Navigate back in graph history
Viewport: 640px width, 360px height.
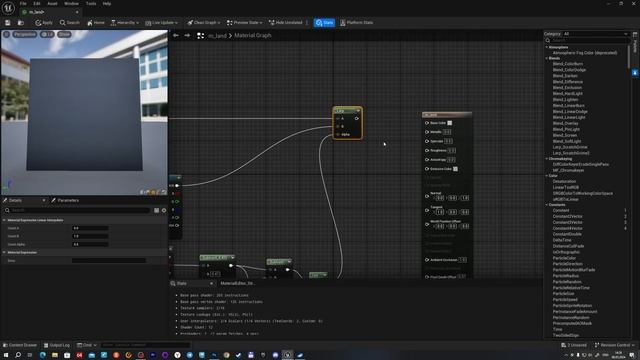(x=176, y=36)
